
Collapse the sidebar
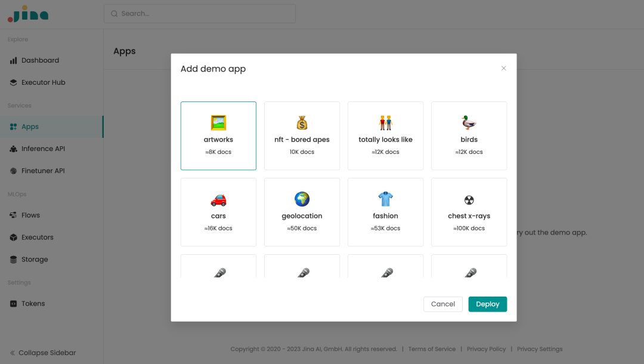tap(43, 353)
